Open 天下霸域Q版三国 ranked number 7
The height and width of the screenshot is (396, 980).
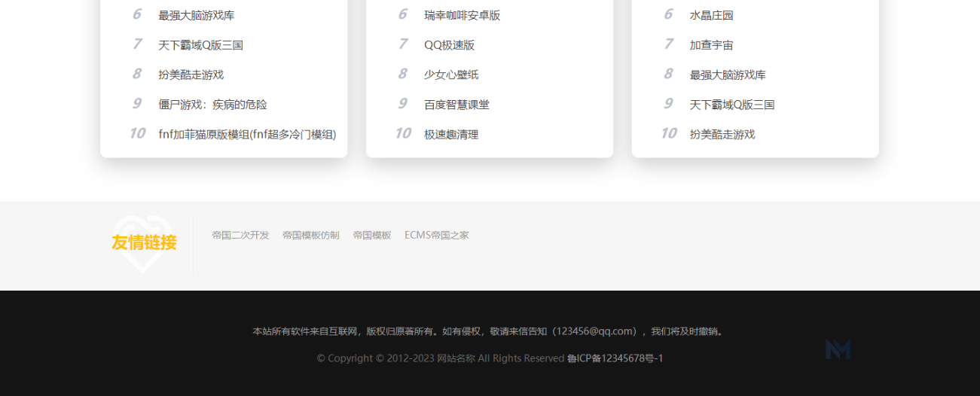click(200, 45)
